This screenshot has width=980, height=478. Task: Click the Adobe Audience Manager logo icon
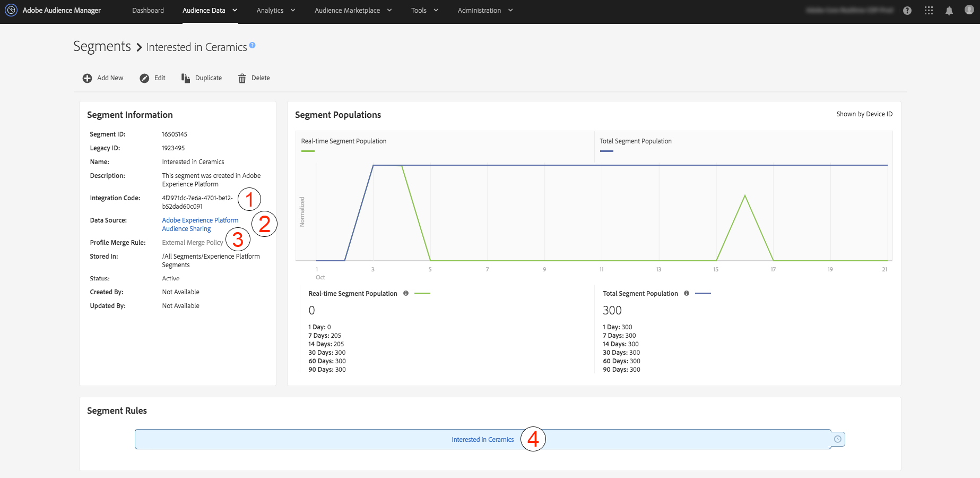[x=11, y=10]
